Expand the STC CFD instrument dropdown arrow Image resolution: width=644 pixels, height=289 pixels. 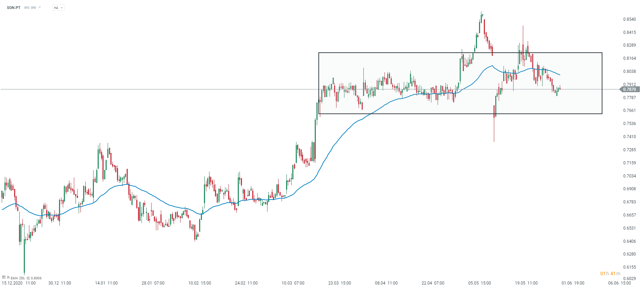point(40,7)
